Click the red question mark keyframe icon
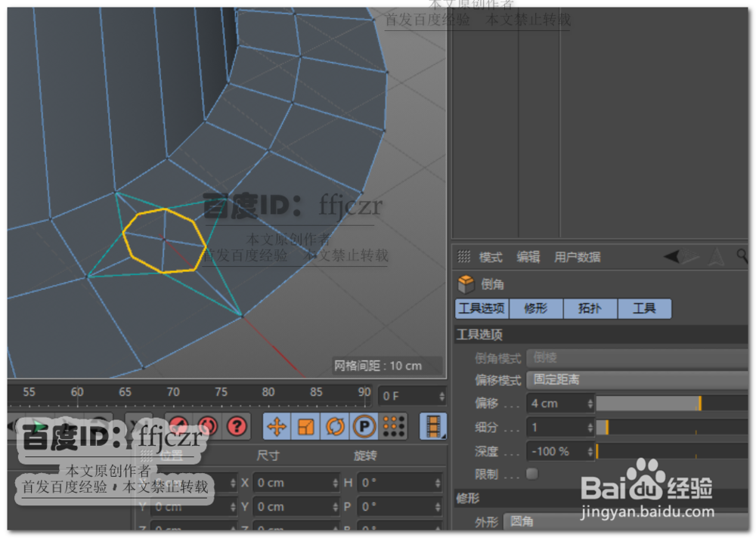 click(x=237, y=427)
